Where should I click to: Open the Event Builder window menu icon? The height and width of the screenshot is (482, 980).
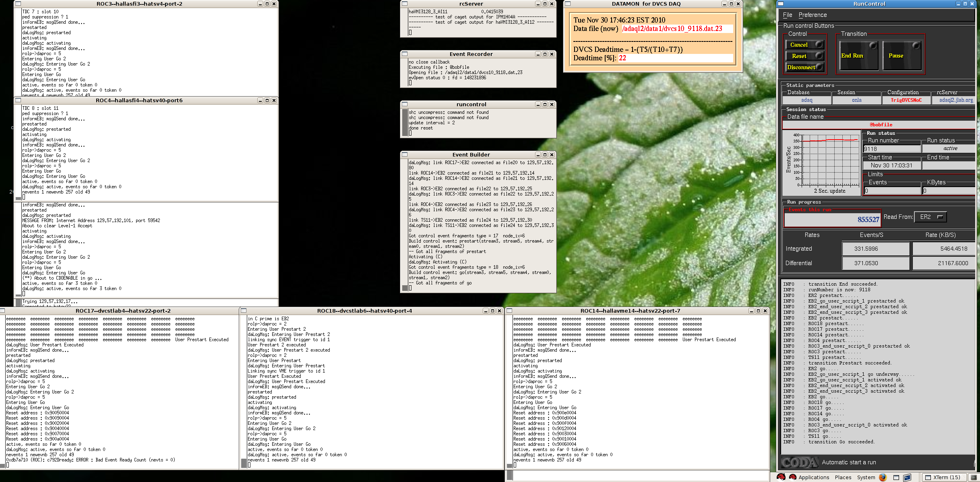point(405,154)
